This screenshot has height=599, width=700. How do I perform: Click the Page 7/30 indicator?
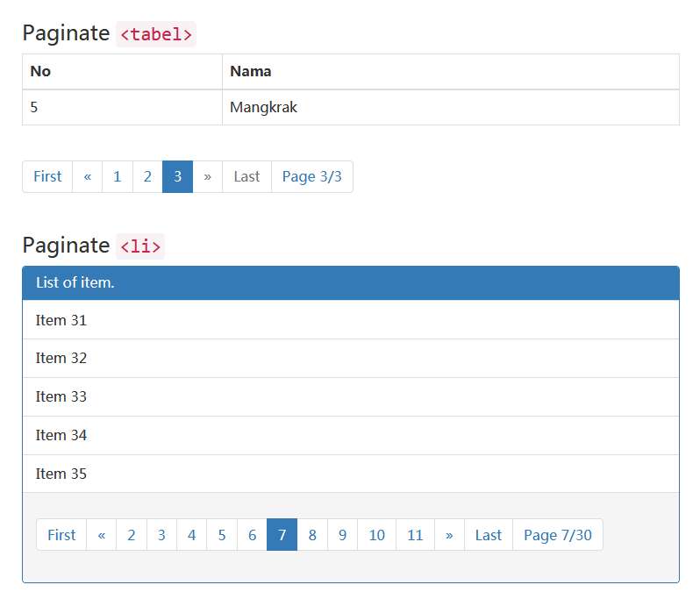[x=557, y=535]
